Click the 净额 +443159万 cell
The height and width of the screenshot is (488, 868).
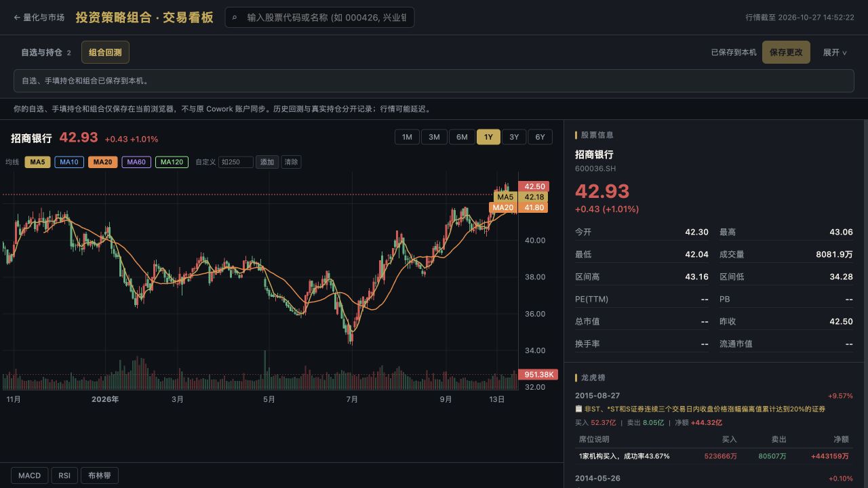click(829, 456)
